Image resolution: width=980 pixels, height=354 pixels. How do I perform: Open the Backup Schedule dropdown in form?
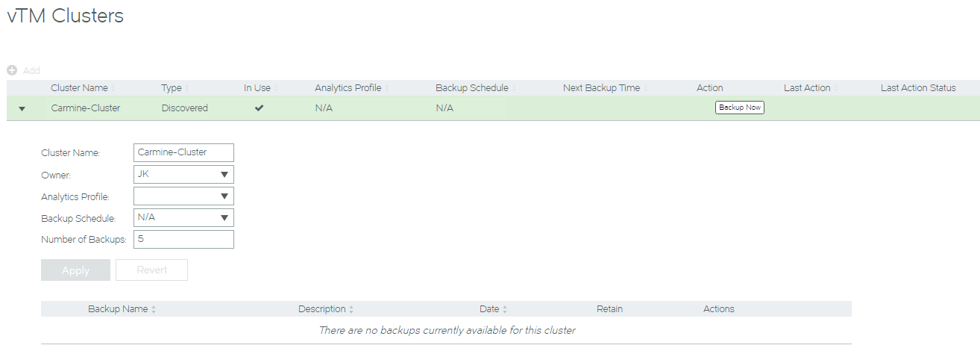click(x=183, y=218)
